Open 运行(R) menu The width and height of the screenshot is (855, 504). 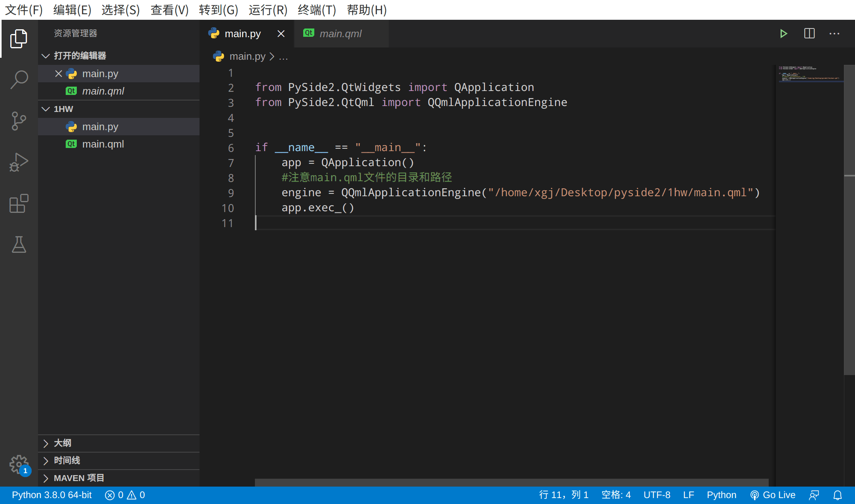tap(268, 10)
